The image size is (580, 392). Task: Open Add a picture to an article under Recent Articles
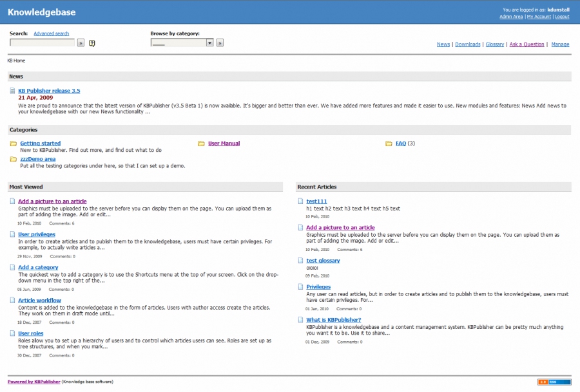[340, 228]
